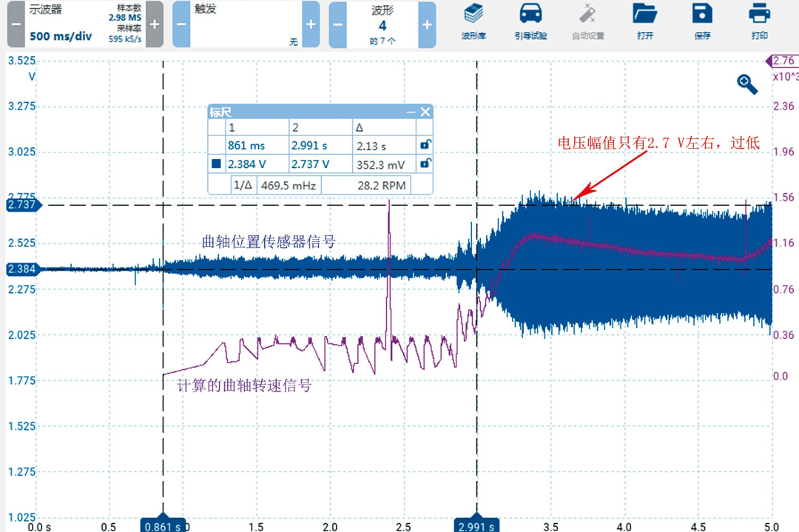Close the 标尺 ruler panel
The image size is (799, 532).
[425, 112]
